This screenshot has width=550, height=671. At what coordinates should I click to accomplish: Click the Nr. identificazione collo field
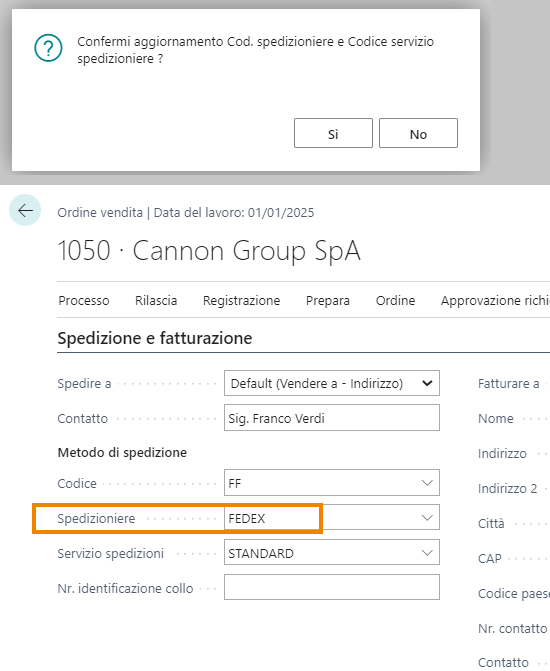coord(332,587)
